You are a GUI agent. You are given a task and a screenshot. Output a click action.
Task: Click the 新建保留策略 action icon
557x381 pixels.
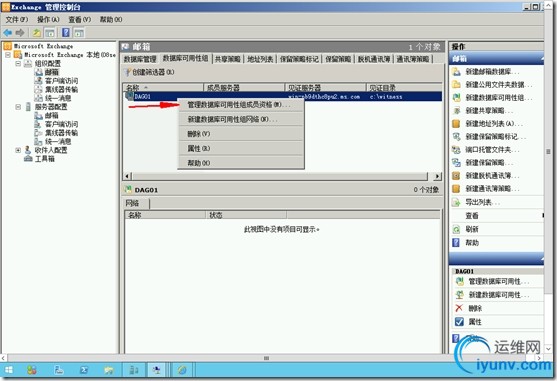click(x=456, y=163)
